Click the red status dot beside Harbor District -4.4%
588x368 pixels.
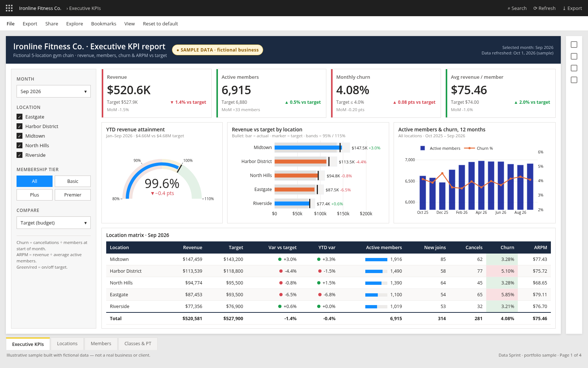tap(281, 271)
